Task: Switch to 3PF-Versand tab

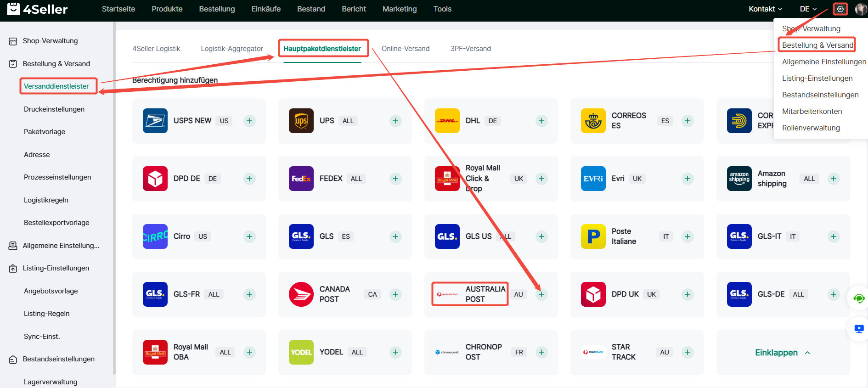Action: [x=470, y=49]
